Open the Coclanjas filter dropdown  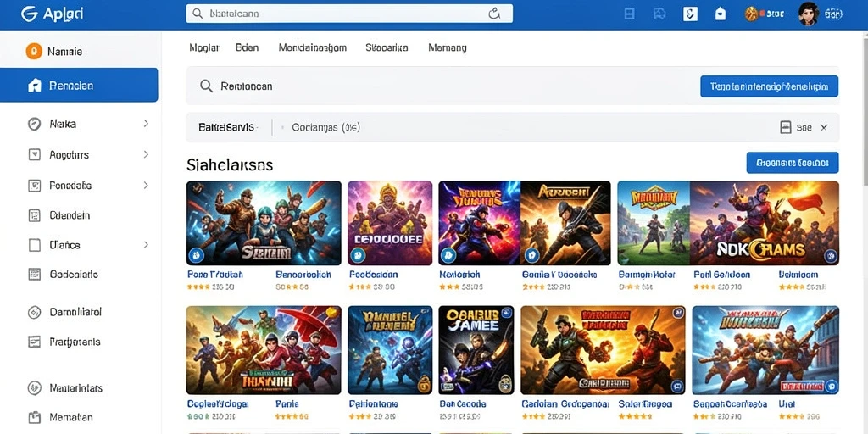click(325, 127)
